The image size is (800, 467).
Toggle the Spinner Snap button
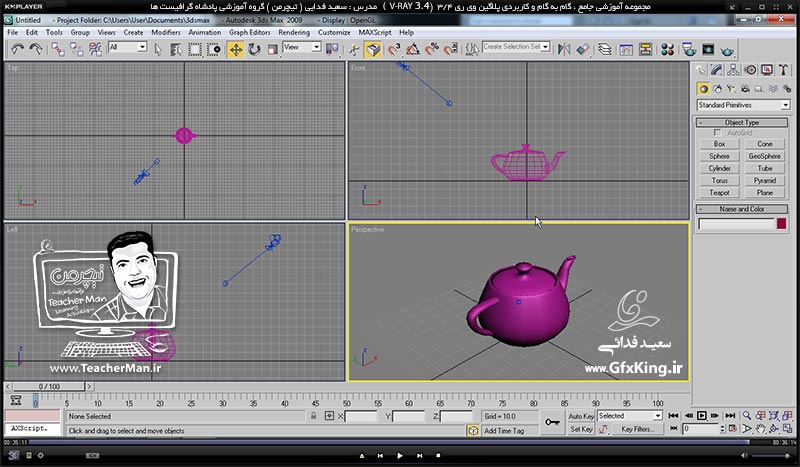pyautogui.click(x=450, y=50)
